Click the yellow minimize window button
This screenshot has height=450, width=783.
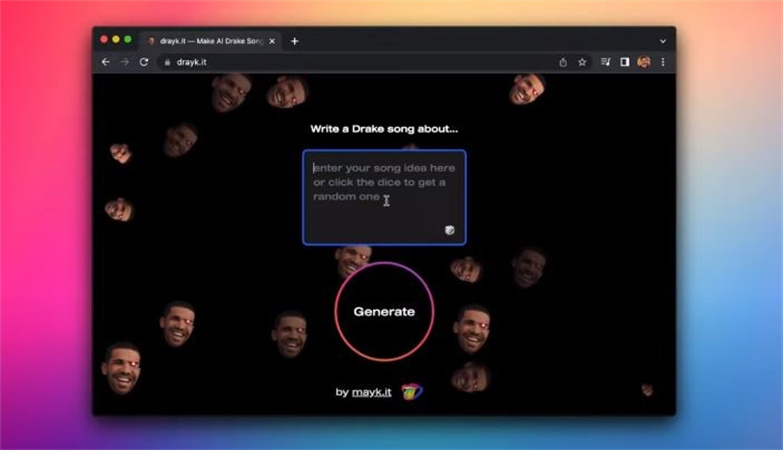pyautogui.click(x=116, y=39)
